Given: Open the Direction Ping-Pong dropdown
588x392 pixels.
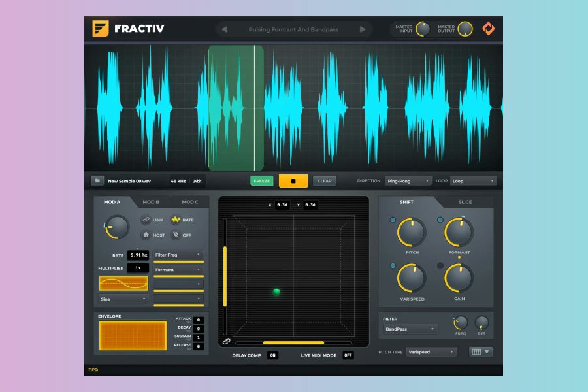Looking at the screenshot, I should pyautogui.click(x=408, y=181).
